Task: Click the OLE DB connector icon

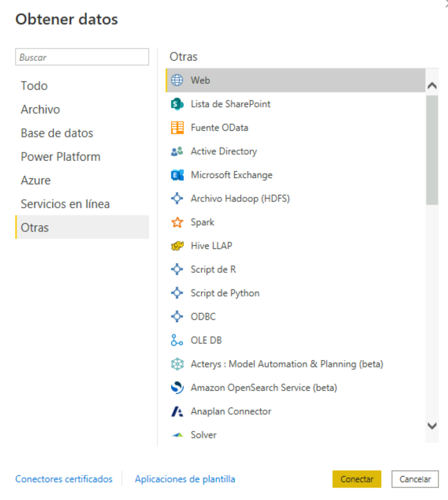Action: pyautogui.click(x=177, y=340)
